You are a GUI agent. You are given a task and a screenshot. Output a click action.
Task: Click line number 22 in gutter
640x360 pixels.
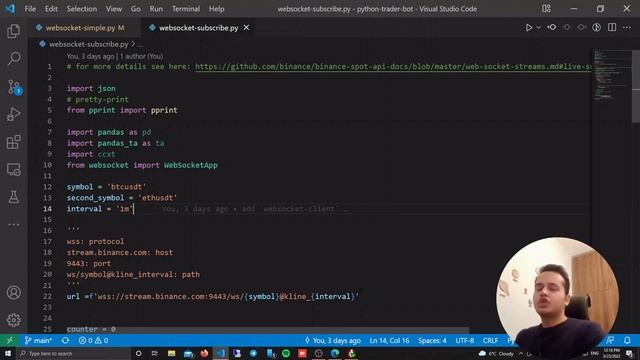47,296
